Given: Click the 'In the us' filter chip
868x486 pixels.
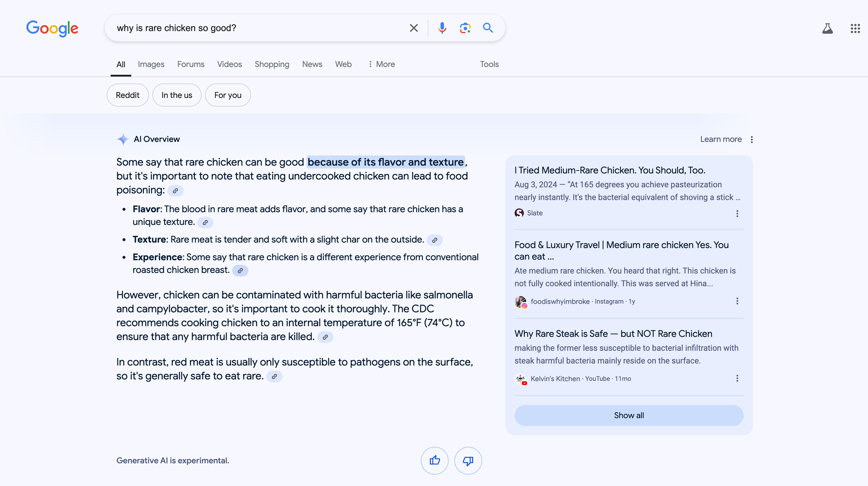Looking at the screenshot, I should [177, 95].
